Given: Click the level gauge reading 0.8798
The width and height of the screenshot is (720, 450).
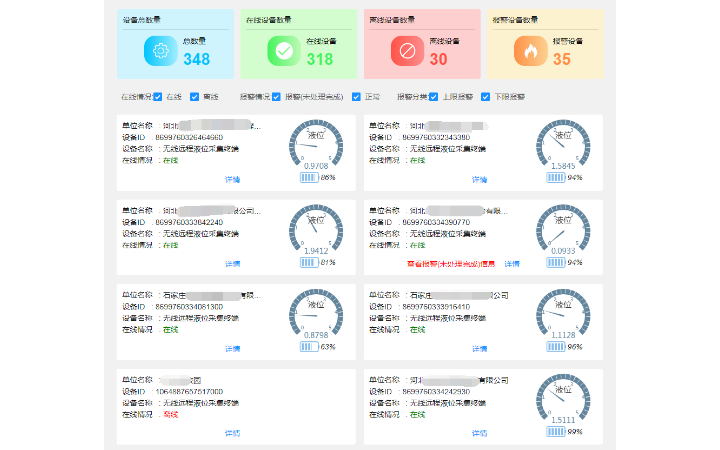Looking at the screenshot, I should 316,314.
